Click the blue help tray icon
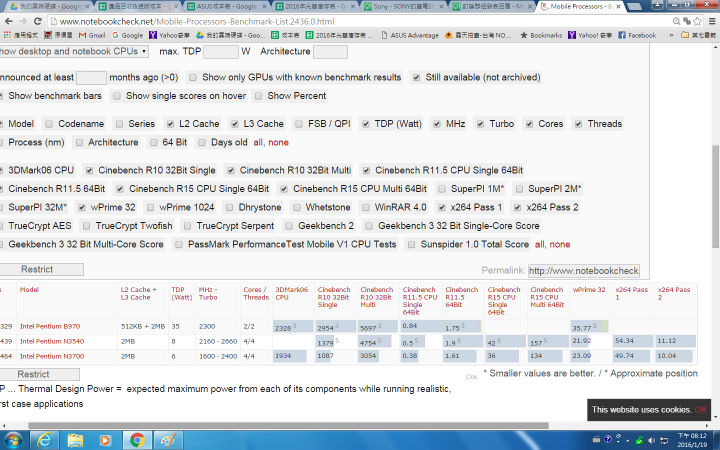Image resolution: width=720 pixels, height=450 pixels. pos(608,439)
